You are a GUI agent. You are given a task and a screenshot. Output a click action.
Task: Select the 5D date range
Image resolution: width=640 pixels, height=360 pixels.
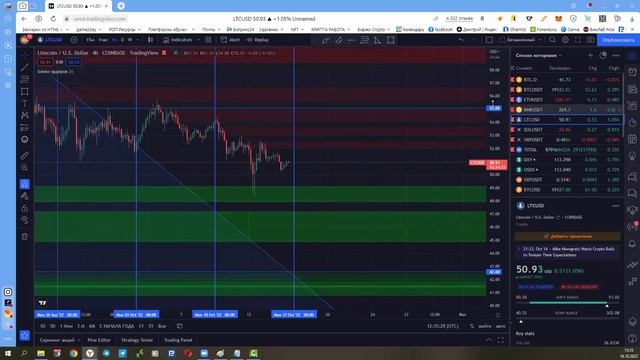pyautogui.click(x=53, y=326)
